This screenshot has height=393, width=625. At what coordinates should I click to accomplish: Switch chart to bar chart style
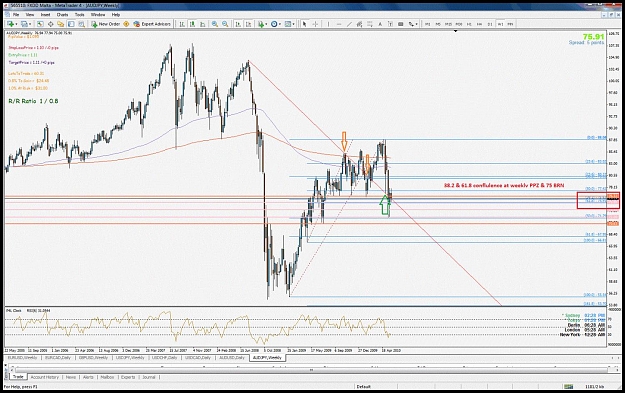point(182,24)
